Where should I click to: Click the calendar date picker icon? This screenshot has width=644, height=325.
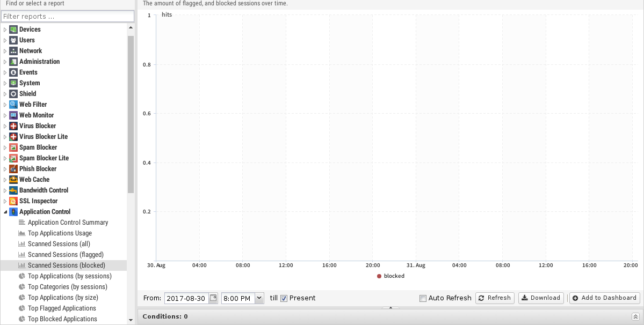pos(213,298)
